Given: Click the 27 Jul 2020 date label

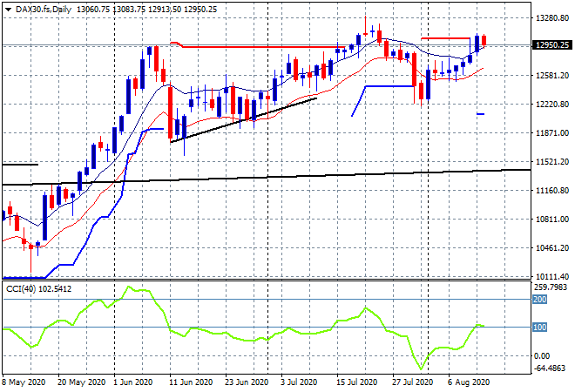Looking at the screenshot, I should point(413,382).
